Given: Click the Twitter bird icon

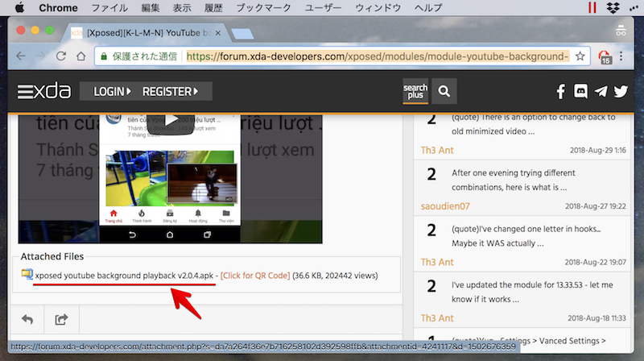Looking at the screenshot, I should click(x=620, y=91).
